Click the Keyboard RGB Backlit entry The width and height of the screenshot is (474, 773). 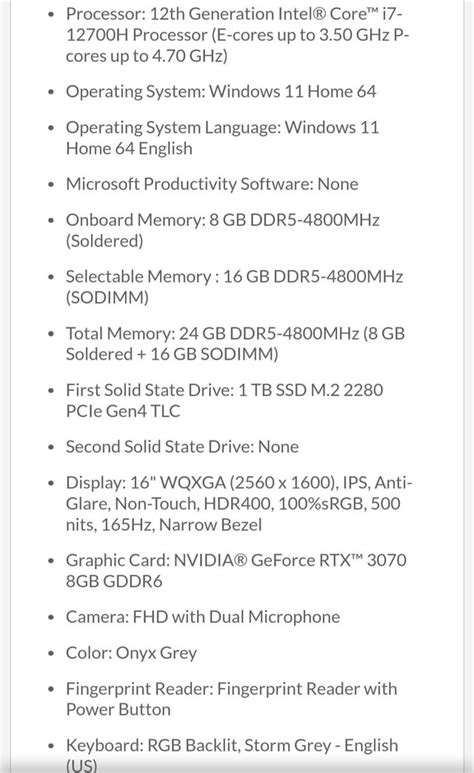[x=232, y=754]
